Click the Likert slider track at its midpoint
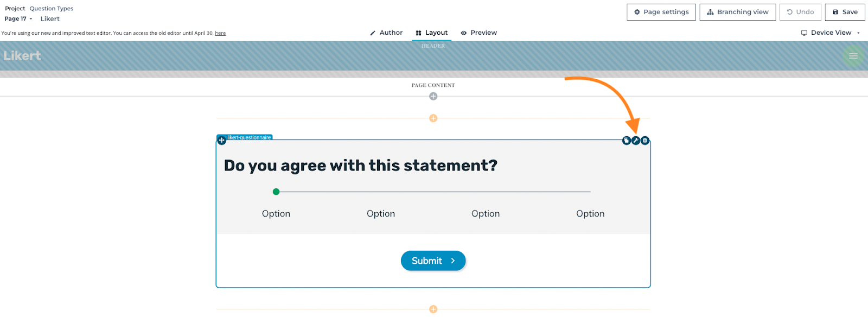The image size is (868, 317). tap(433, 192)
